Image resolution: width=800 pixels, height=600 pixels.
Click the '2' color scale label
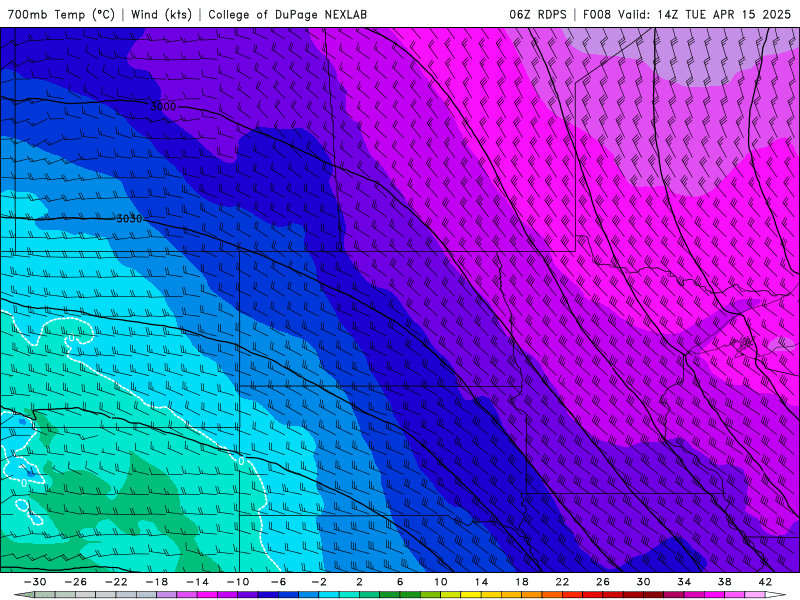(x=359, y=582)
